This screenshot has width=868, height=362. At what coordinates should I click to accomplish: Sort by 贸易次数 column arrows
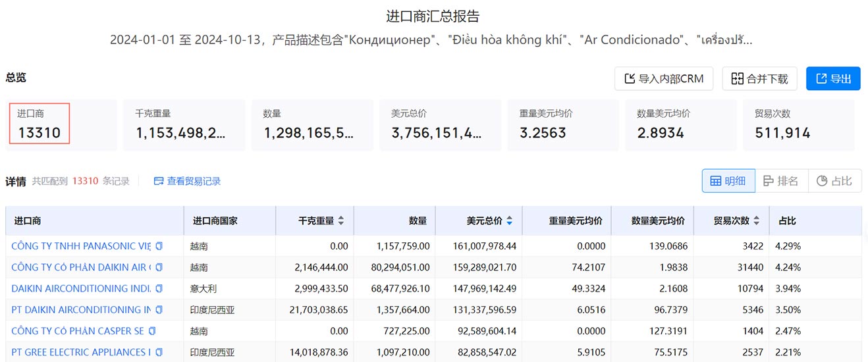pyautogui.click(x=757, y=221)
